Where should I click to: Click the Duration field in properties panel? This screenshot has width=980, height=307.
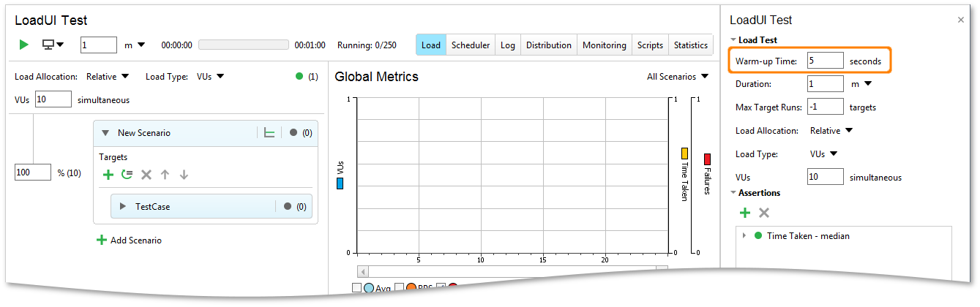click(x=825, y=84)
